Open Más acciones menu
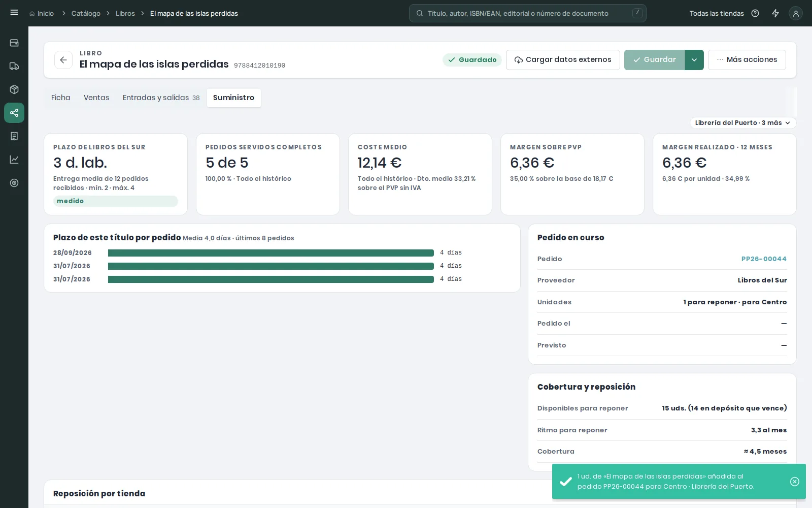 [747, 60]
